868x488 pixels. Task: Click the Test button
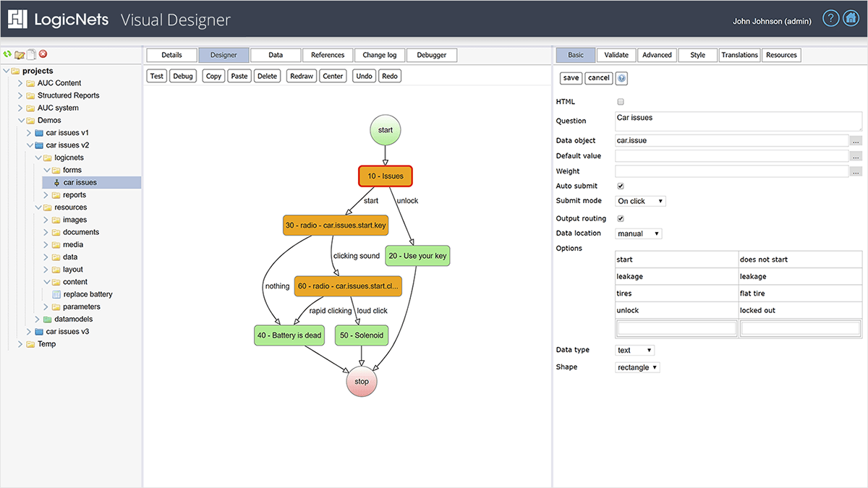pos(157,76)
